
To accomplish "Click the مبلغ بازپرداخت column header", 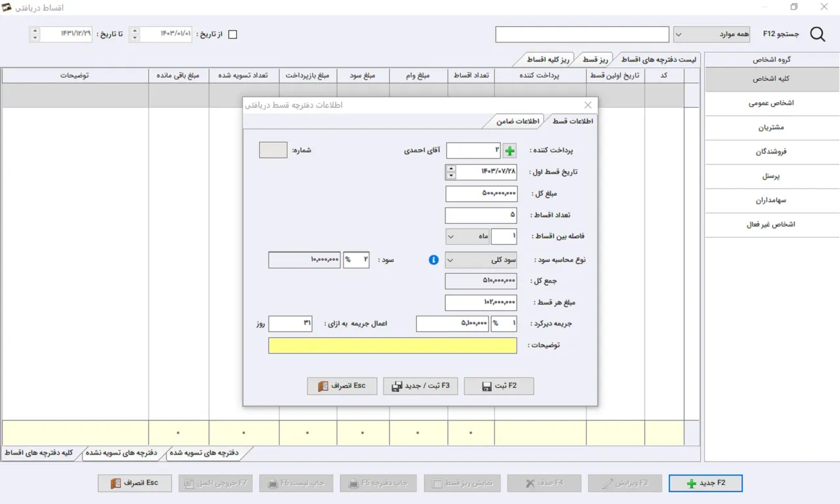I will click(308, 75).
